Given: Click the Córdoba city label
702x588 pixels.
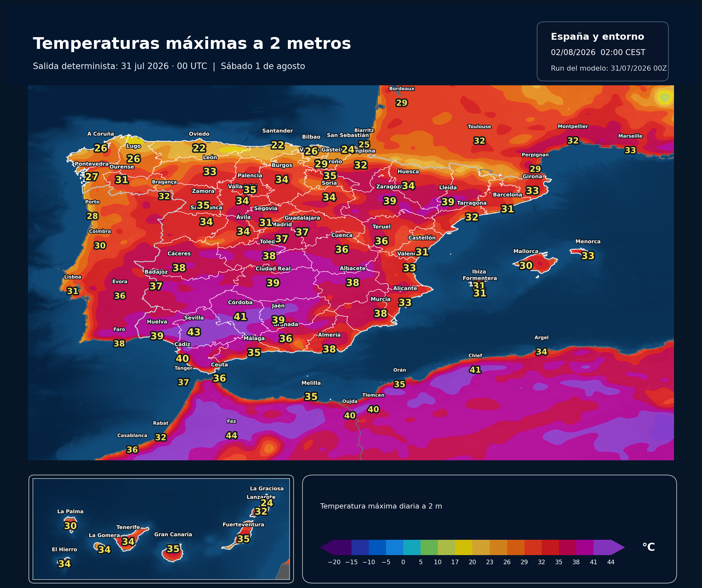Looking at the screenshot, I should [240, 302].
